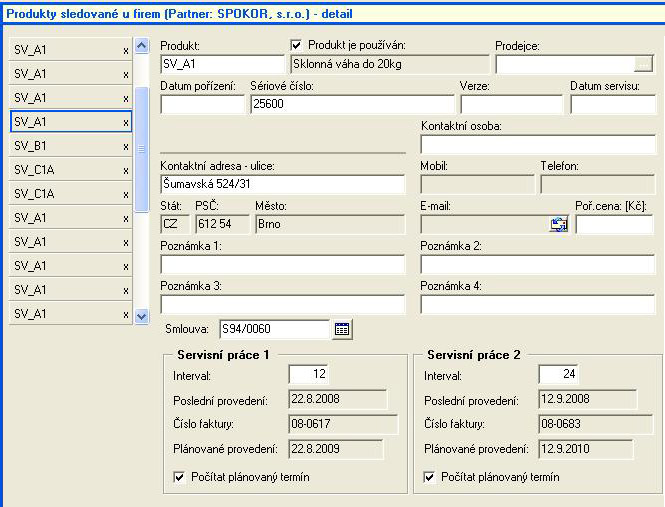Click the Interval field in Servisní práce 2
The width and height of the screenshot is (665, 507).
click(558, 374)
